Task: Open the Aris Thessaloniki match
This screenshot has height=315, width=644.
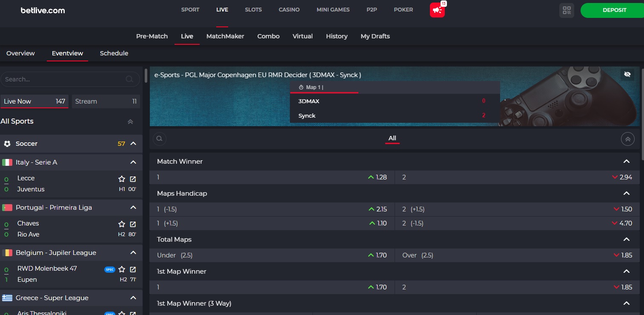Action: click(x=42, y=313)
